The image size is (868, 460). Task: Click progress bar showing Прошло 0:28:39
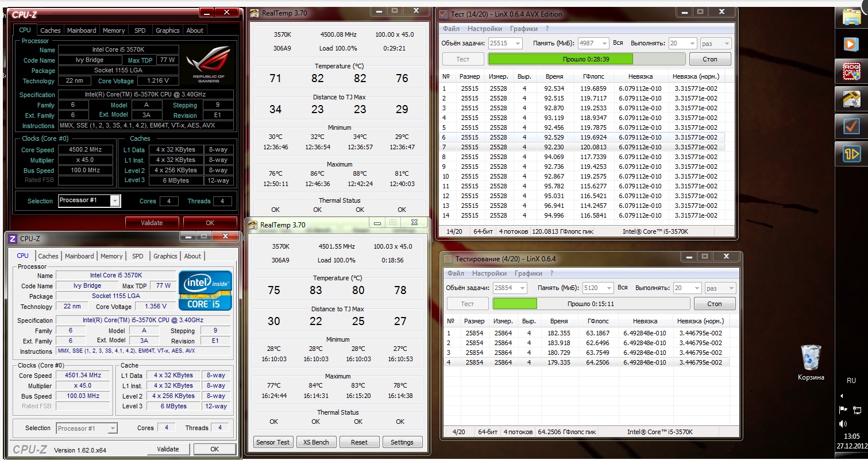click(x=587, y=59)
